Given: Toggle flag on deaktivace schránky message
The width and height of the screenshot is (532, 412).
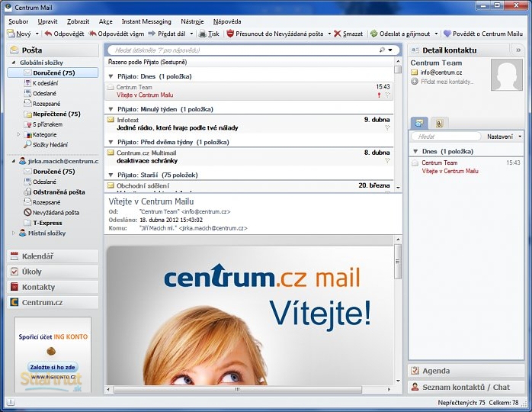Looking at the screenshot, I should 387,161.
